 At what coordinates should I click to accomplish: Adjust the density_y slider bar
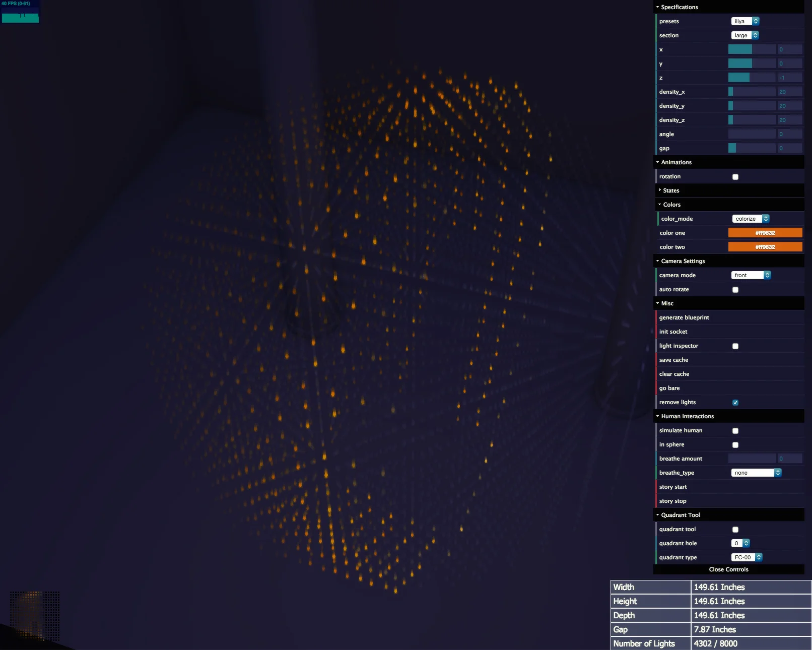[x=752, y=106]
